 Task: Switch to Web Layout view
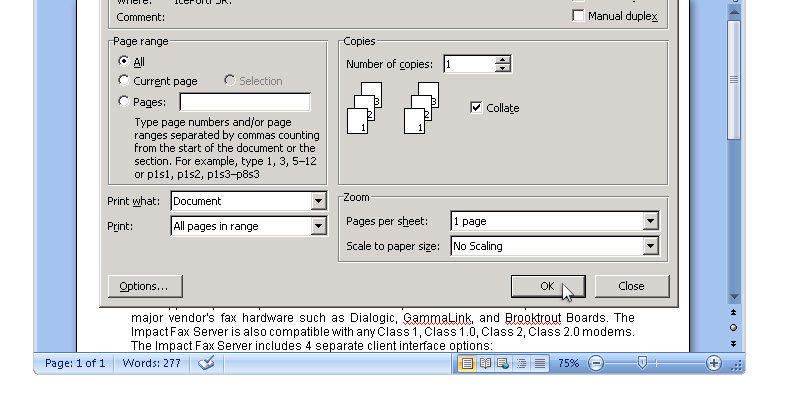pos(503,364)
